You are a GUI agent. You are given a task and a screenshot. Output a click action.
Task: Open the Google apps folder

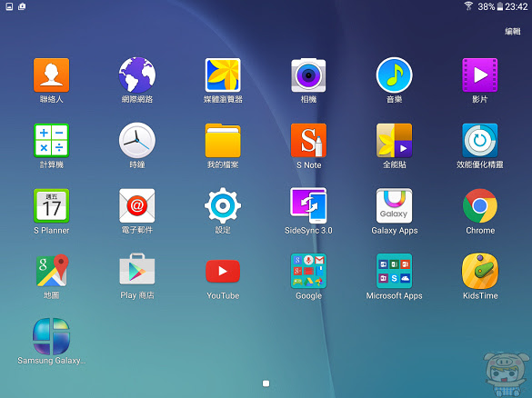pos(308,271)
